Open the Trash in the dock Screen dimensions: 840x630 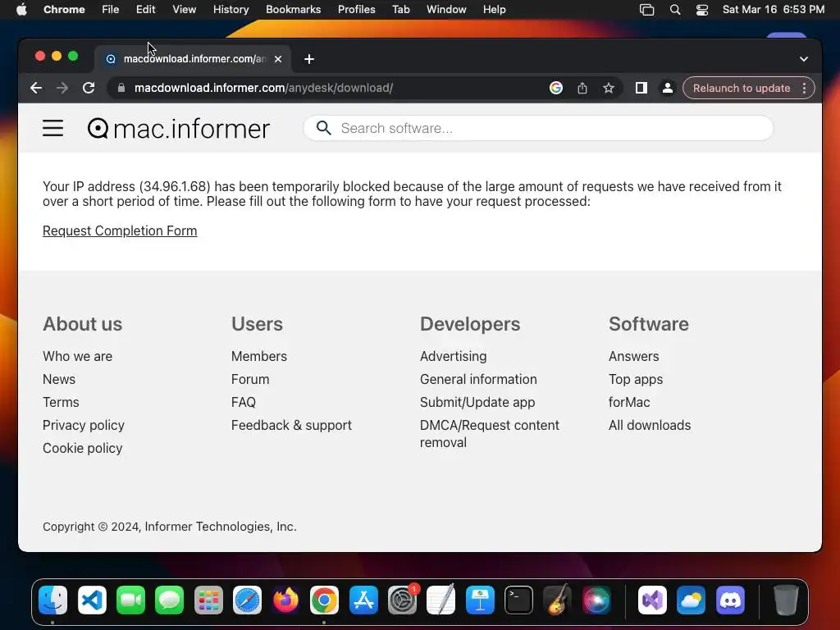786,600
